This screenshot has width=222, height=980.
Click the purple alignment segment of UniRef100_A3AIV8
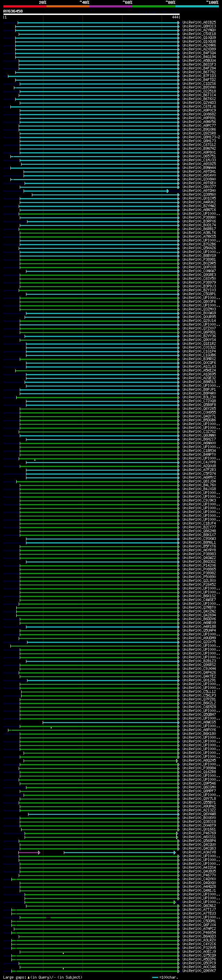(29, 852)
